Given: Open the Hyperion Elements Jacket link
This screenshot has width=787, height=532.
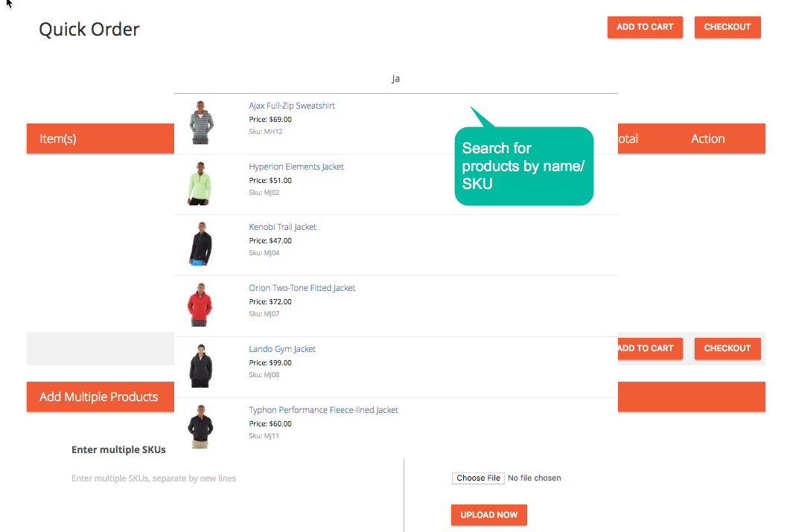Looking at the screenshot, I should coord(296,167).
